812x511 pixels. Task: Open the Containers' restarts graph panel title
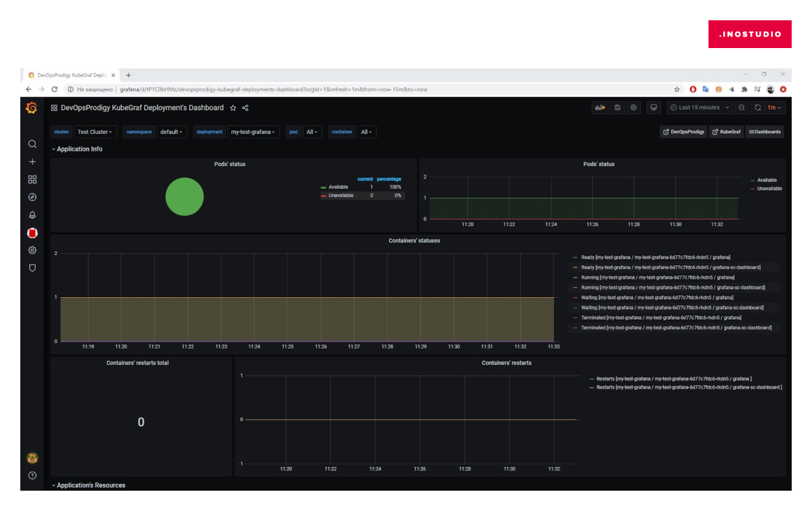click(506, 363)
